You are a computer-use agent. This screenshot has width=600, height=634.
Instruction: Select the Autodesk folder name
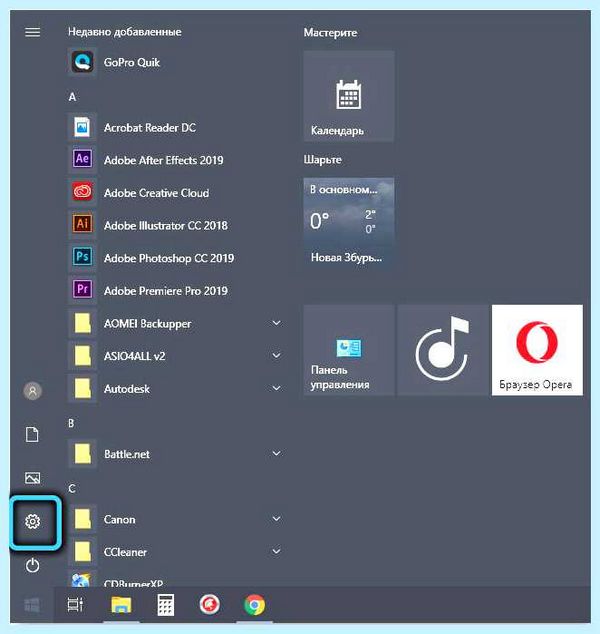(x=127, y=389)
